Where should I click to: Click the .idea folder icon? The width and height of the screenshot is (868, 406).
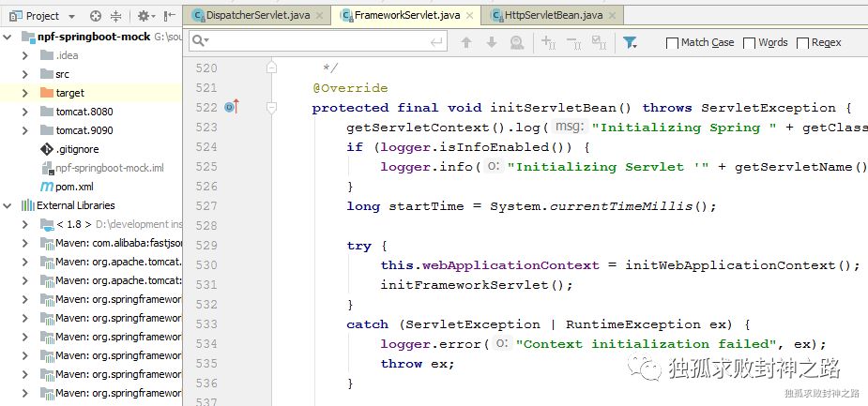pos(47,55)
